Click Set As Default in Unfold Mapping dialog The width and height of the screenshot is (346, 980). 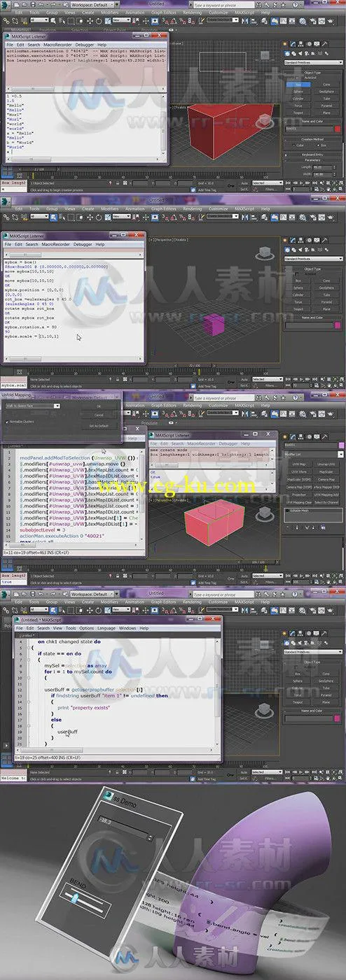click(x=98, y=425)
